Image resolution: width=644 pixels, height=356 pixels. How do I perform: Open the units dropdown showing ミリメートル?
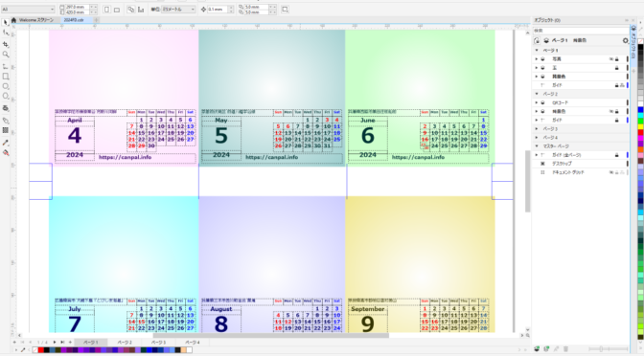(178, 9)
